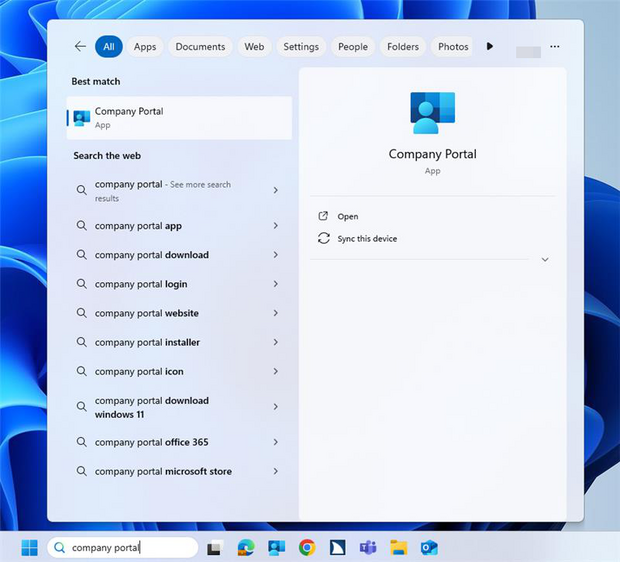This screenshot has height=562, width=620.
Task: Switch to the Documents filter tab
Action: pos(200,47)
